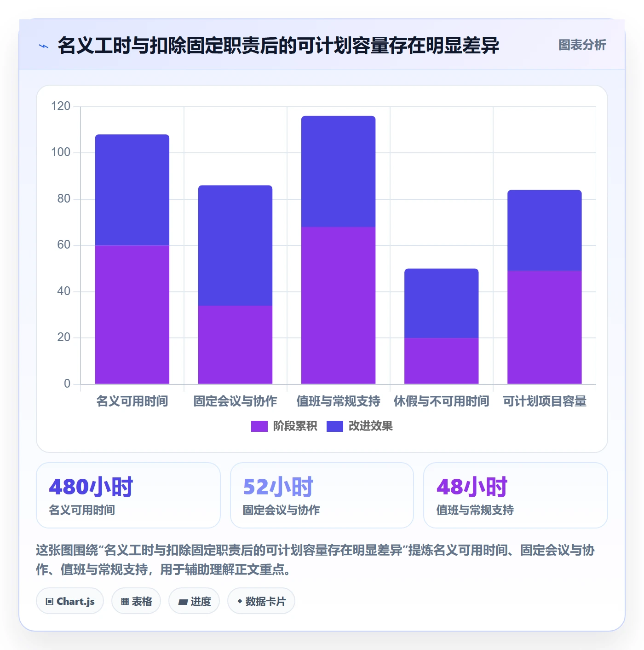Click the 固定会议与协作 caption under 52小时
The height and width of the screenshot is (650, 644).
pos(281,510)
